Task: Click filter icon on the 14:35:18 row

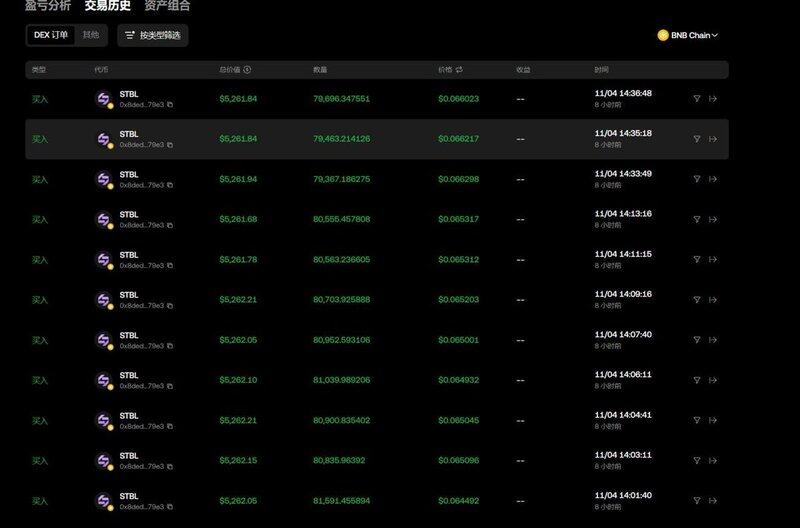Action: click(697, 139)
